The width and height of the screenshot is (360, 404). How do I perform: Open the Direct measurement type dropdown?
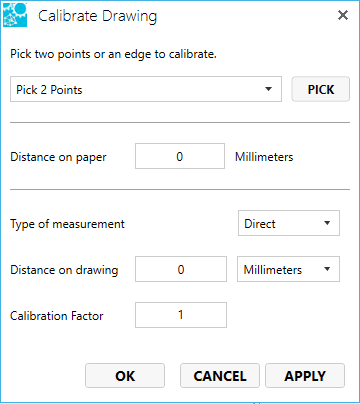pyautogui.click(x=289, y=223)
